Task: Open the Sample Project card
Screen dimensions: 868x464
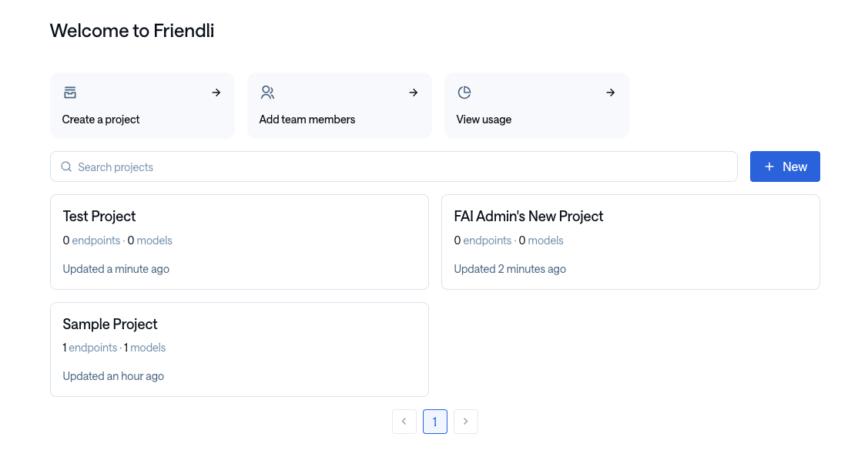Action: click(x=239, y=349)
